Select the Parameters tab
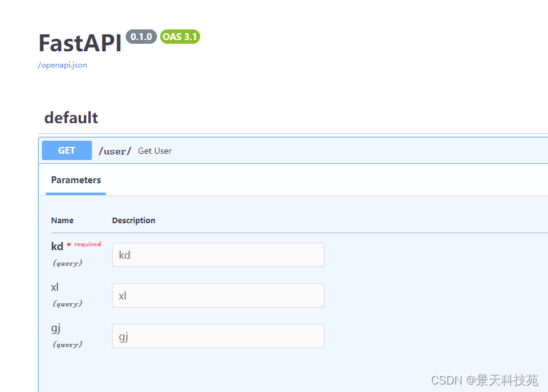The height and width of the screenshot is (392, 548). coord(76,180)
